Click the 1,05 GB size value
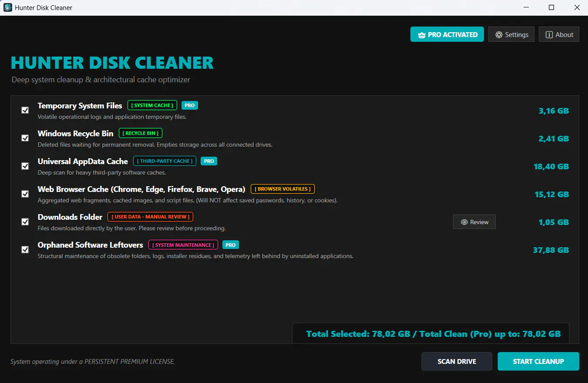 click(x=554, y=222)
